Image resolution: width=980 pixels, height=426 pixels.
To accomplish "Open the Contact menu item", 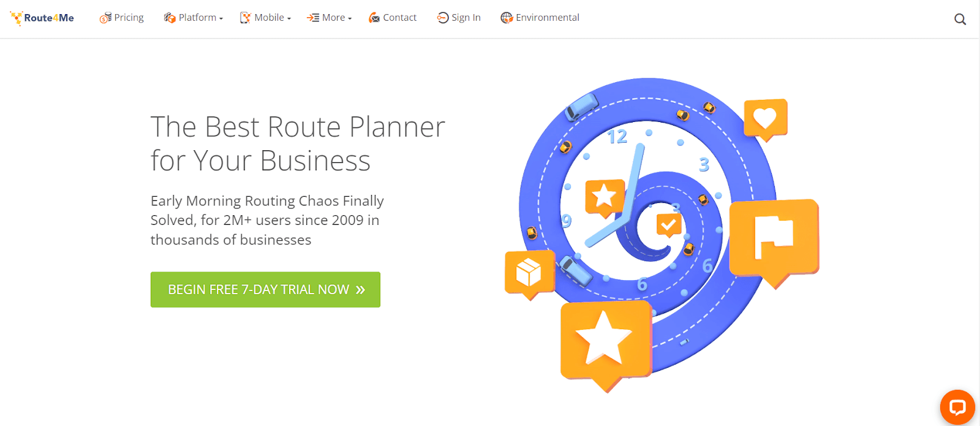I will pyautogui.click(x=399, y=17).
